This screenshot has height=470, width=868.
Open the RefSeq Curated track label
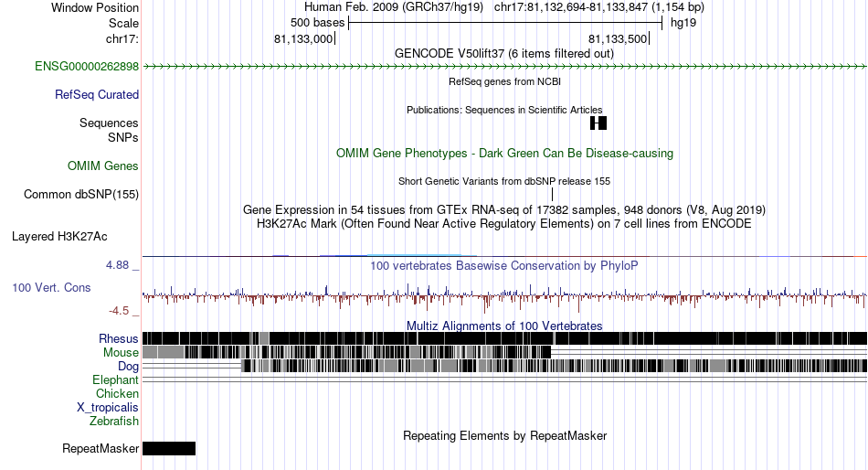[x=96, y=95]
